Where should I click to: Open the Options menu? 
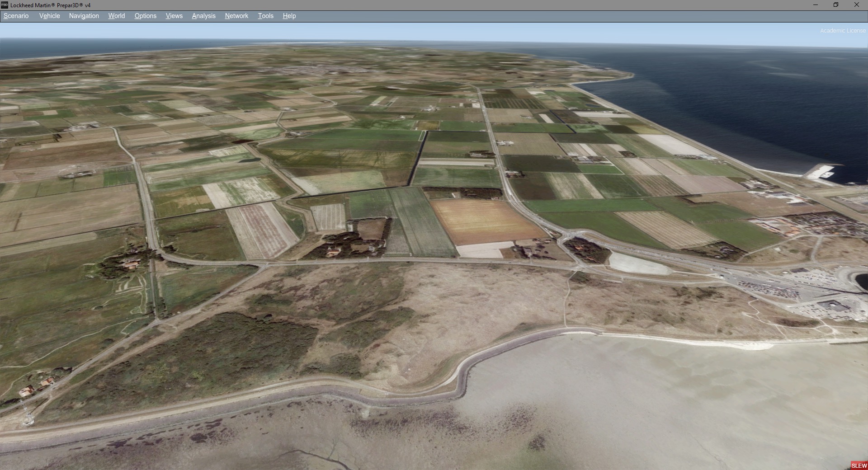click(145, 16)
